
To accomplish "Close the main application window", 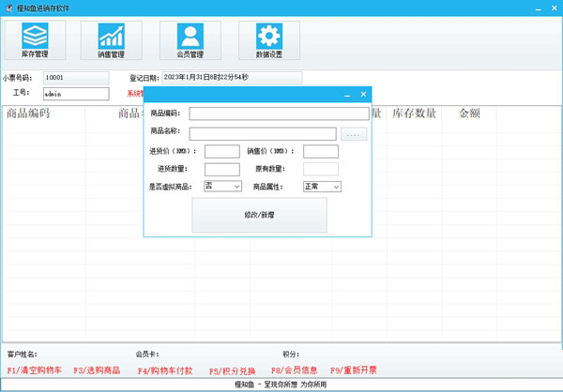I will (x=555, y=8).
